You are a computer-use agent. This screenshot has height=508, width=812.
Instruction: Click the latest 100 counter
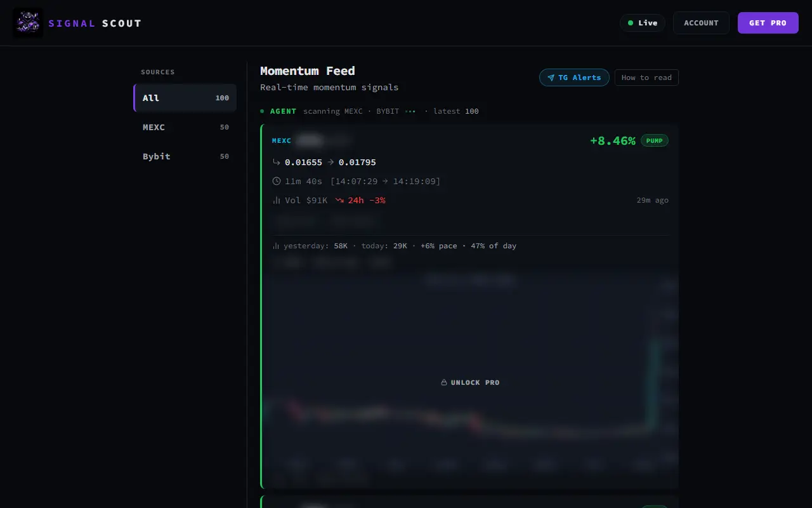tap(456, 111)
